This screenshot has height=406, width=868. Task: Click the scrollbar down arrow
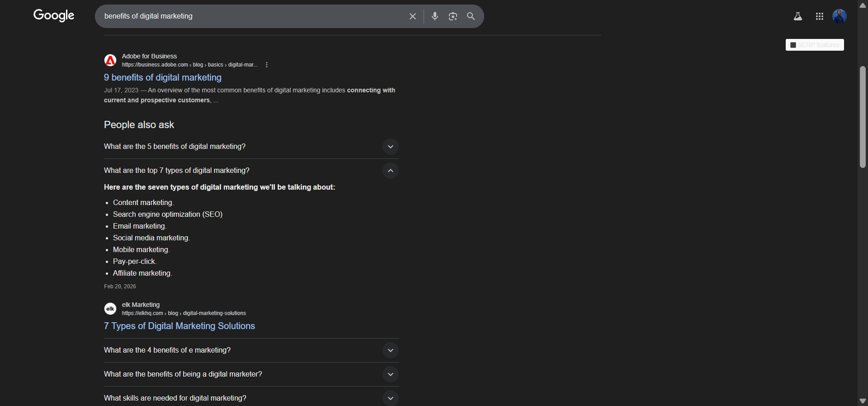[x=863, y=401]
